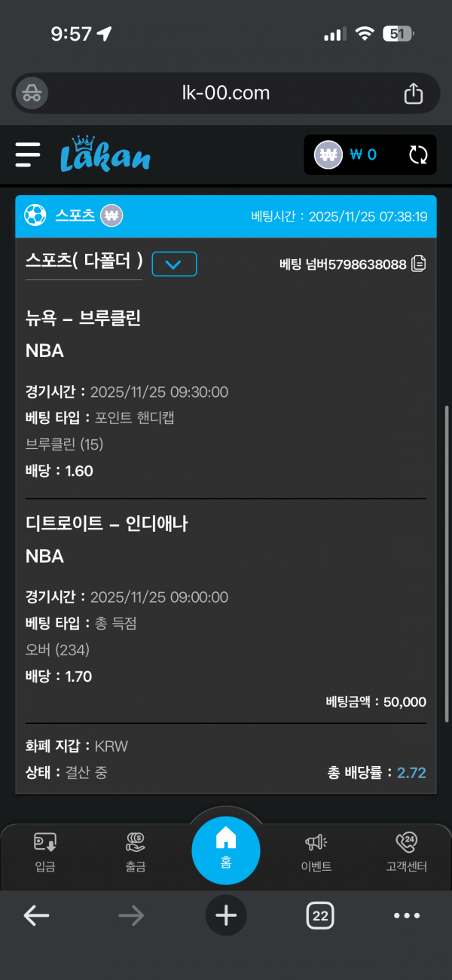452x980 pixels.
Task: Click the Lakan logo
Action: point(105,154)
